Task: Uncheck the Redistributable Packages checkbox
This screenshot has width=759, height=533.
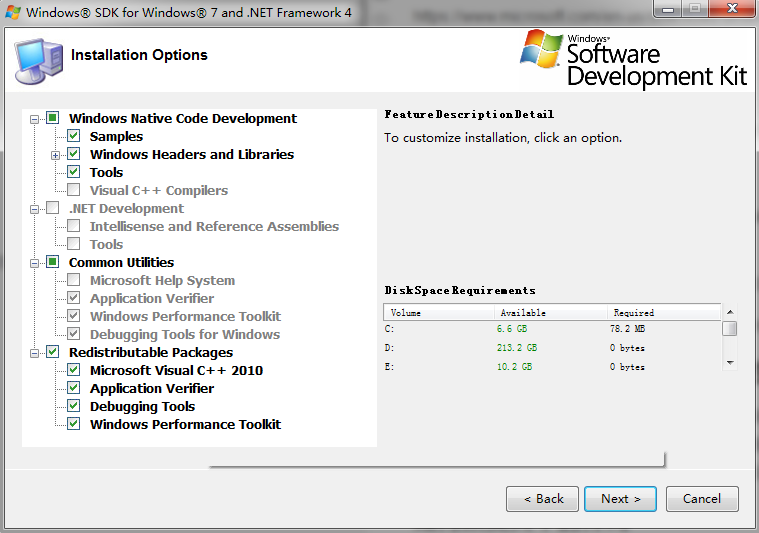Action: pyautogui.click(x=52, y=352)
